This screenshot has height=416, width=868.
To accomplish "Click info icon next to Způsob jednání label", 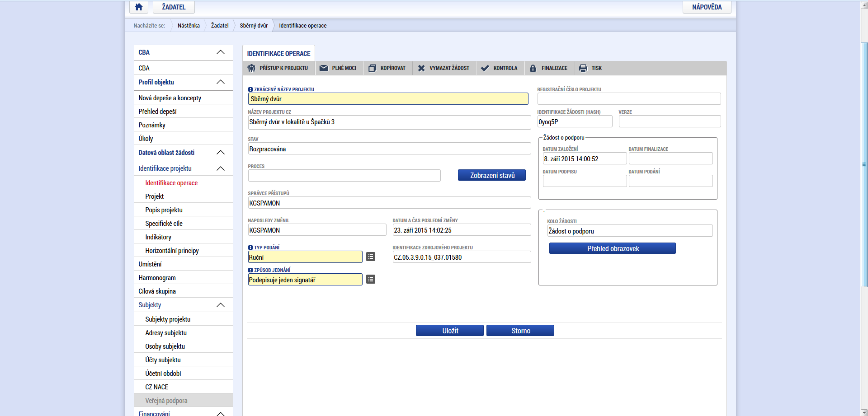I will click(x=250, y=270).
